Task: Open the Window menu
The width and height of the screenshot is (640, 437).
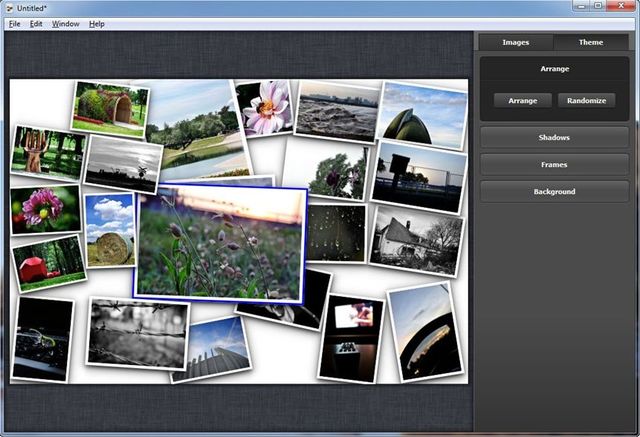Action: coord(65,24)
